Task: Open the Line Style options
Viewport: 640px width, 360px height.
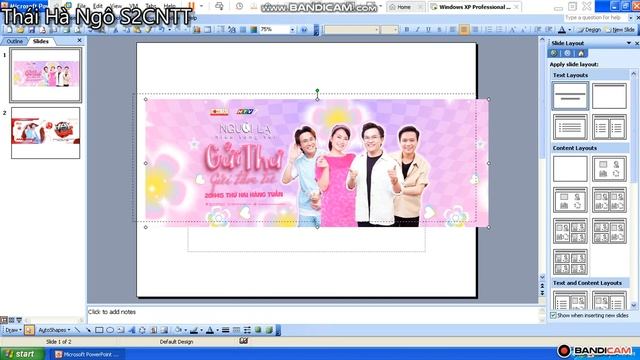Action: [x=226, y=330]
